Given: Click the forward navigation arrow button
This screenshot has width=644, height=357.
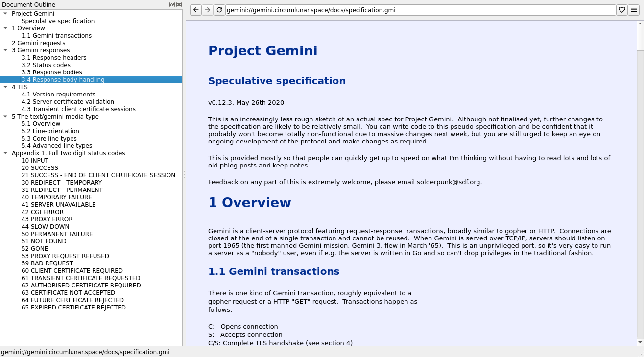Looking at the screenshot, I should coord(208,10).
